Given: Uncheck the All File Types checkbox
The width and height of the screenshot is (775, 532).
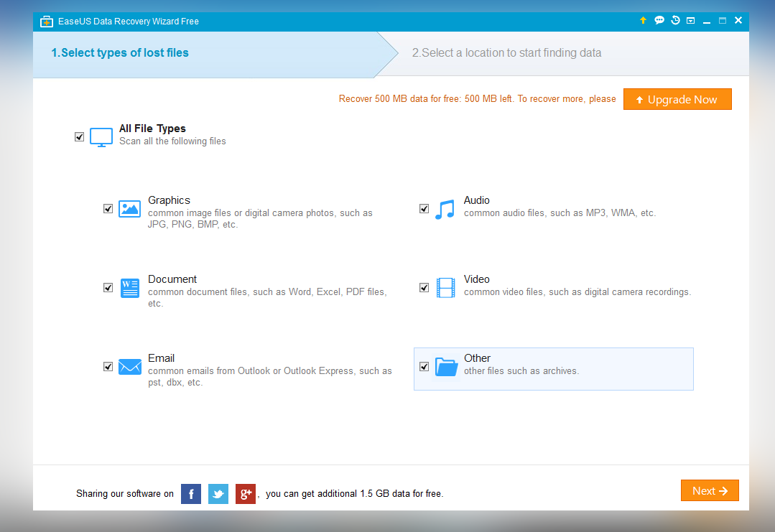Looking at the screenshot, I should (80, 137).
